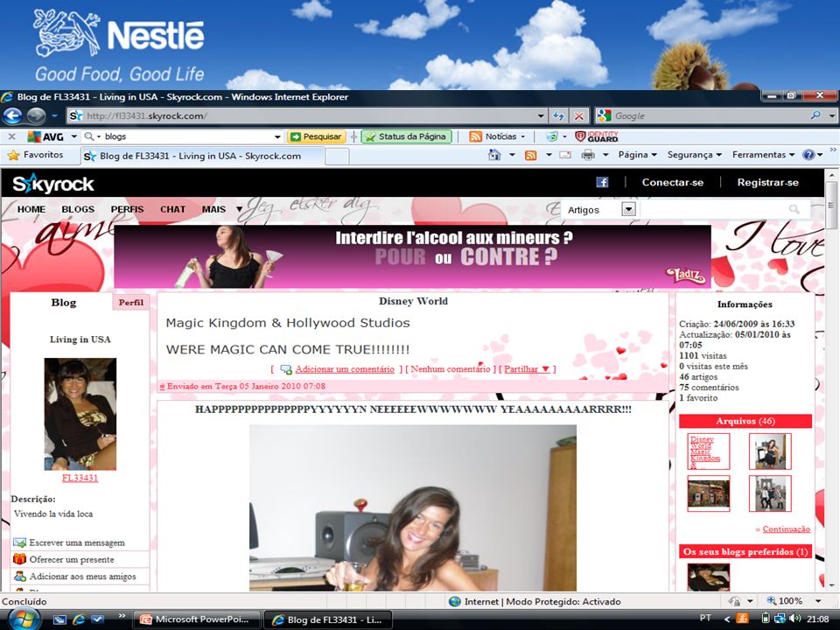Click the red Stop loading icon

tap(579, 115)
